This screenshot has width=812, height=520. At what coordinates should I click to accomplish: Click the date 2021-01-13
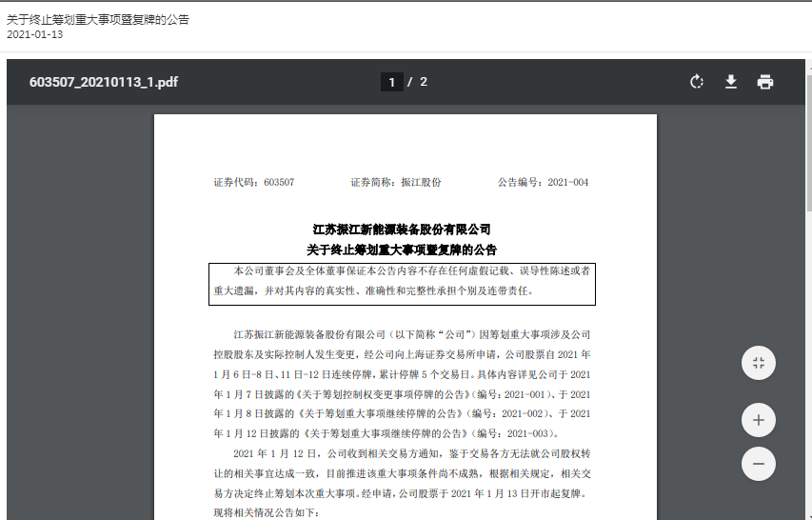34,34
